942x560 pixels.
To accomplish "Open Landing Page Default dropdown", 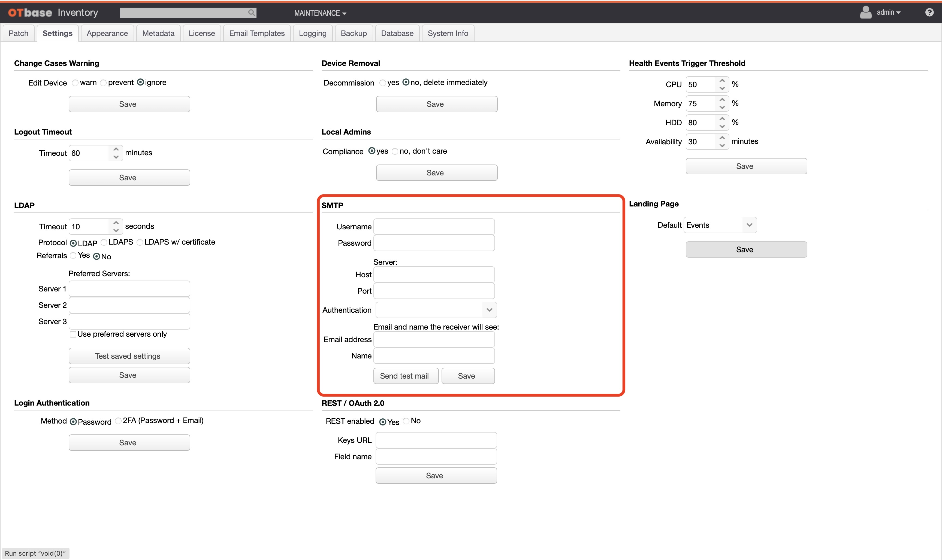I will click(720, 225).
